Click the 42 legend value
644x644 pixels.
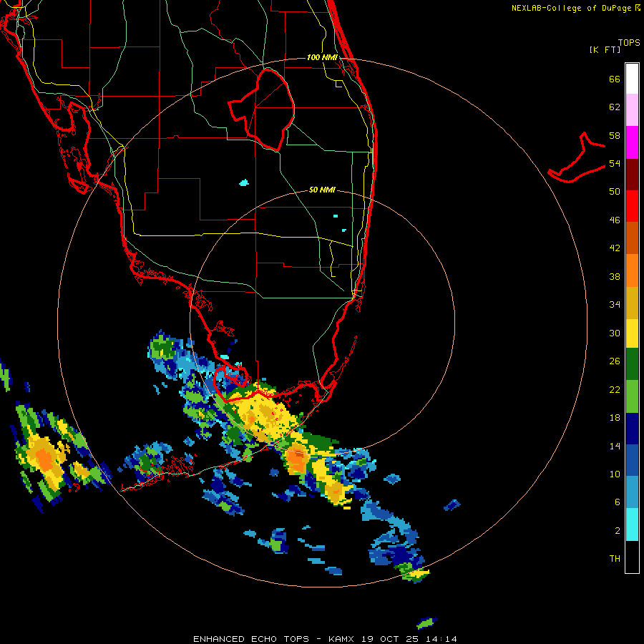click(x=615, y=248)
